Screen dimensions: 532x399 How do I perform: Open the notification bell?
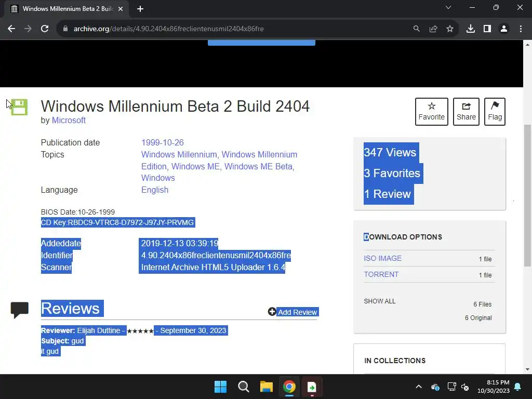(518, 387)
